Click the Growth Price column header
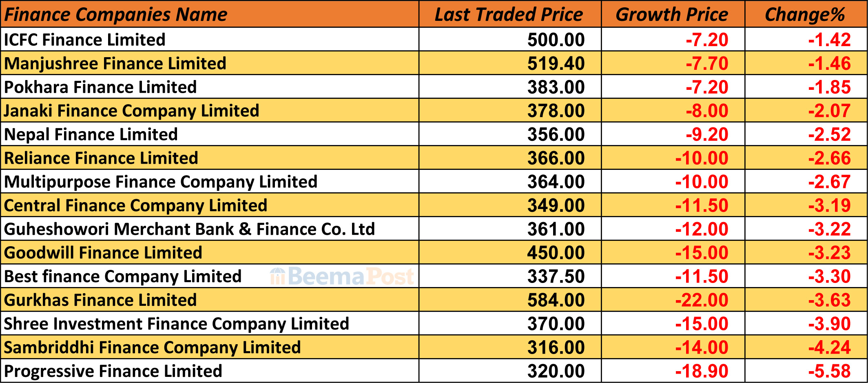This screenshot has width=868, height=383. (672, 15)
